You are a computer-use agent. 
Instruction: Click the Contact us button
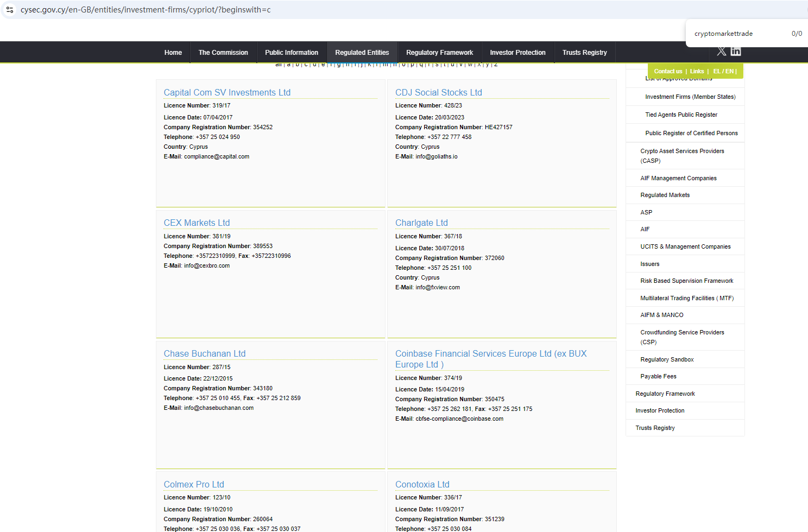(x=668, y=72)
